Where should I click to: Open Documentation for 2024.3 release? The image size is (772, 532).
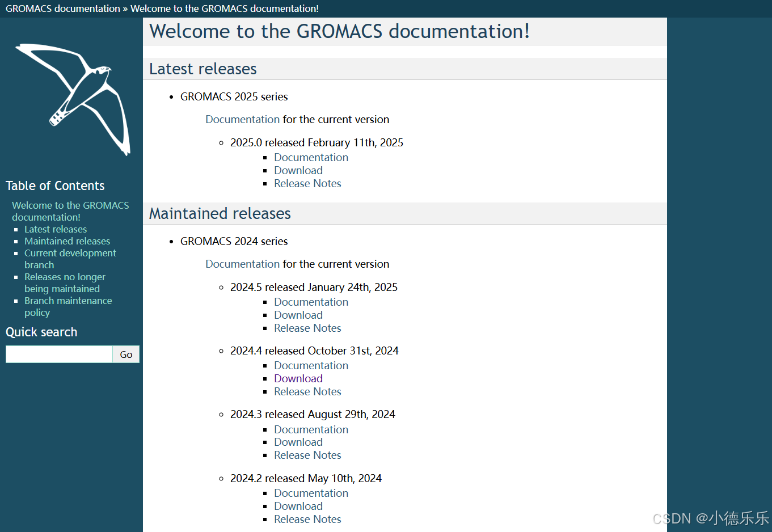click(x=311, y=429)
